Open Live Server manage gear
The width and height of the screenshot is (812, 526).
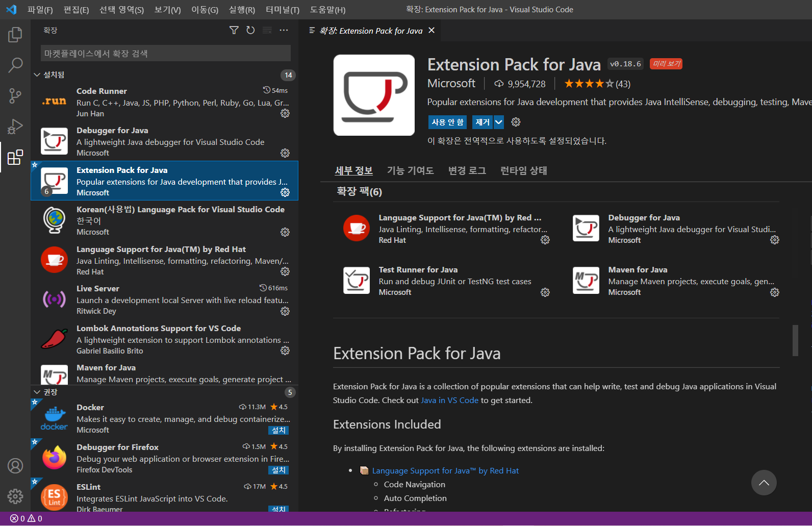point(285,311)
